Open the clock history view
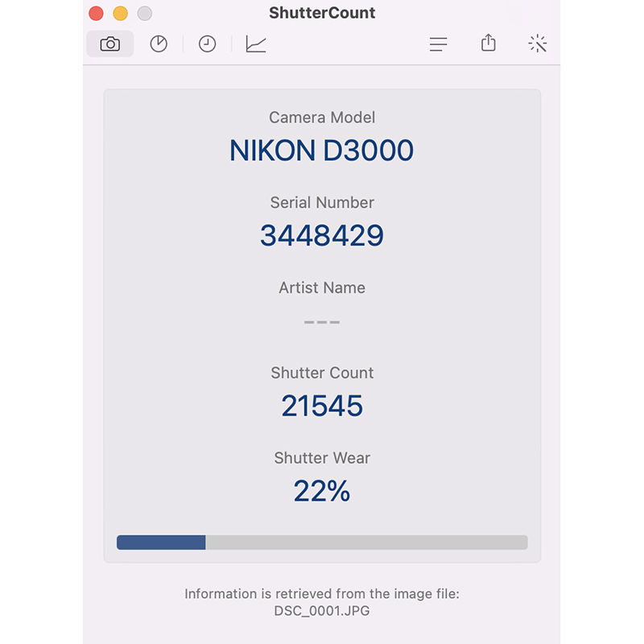Viewport: 644px width, 644px height. 207,44
